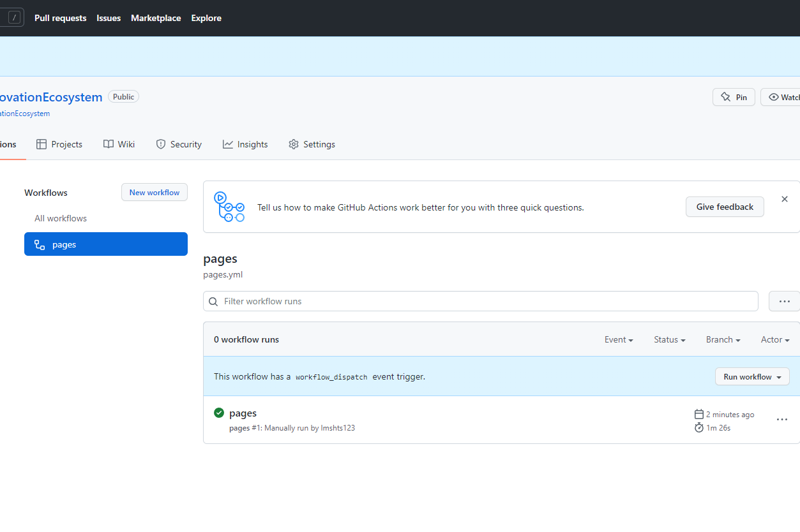Open the Branch filter dropdown
Image resolution: width=800 pixels, height=532 pixels.
pos(723,339)
